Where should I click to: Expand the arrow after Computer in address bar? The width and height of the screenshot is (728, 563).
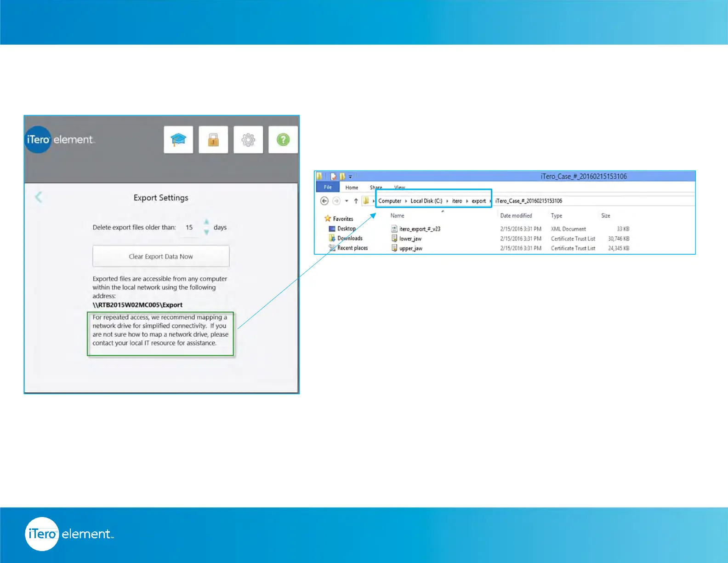(406, 201)
